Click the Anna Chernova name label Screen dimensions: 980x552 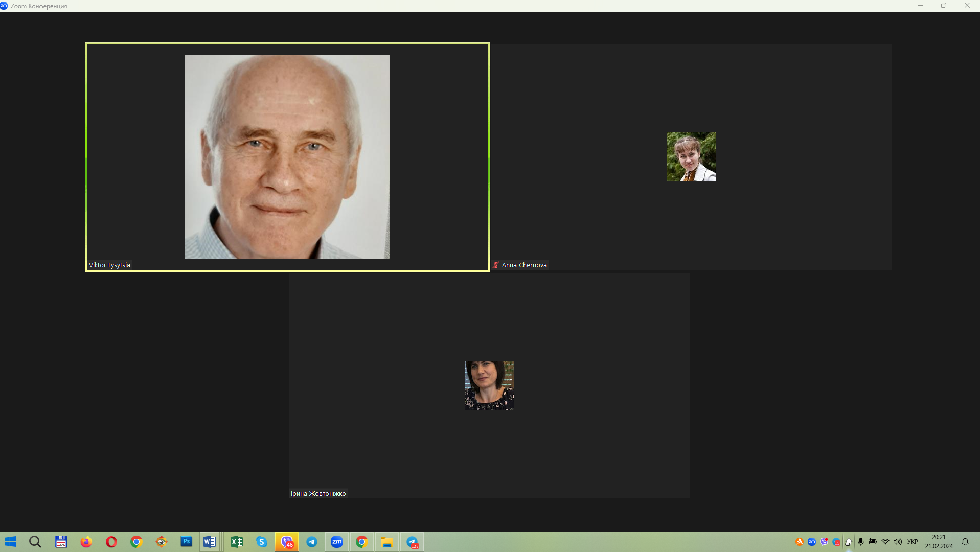pyautogui.click(x=524, y=265)
